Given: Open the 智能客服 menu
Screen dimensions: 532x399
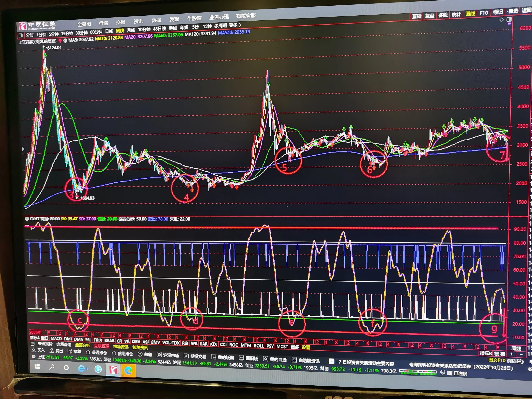Looking at the screenshot, I should pos(246,16).
